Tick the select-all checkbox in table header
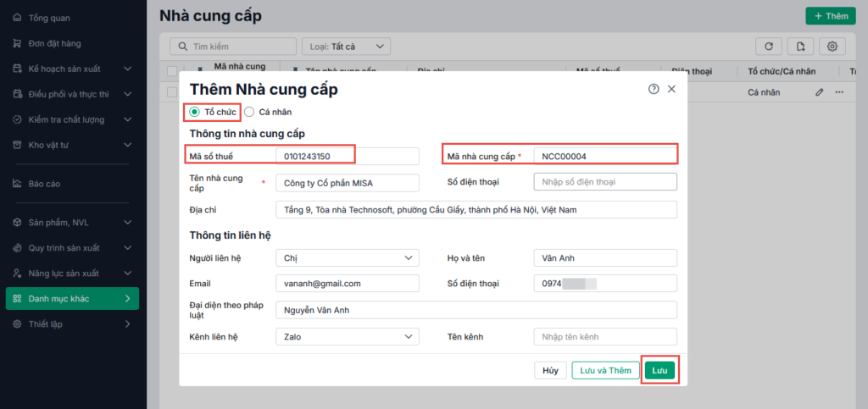The image size is (868, 409). 172,71
